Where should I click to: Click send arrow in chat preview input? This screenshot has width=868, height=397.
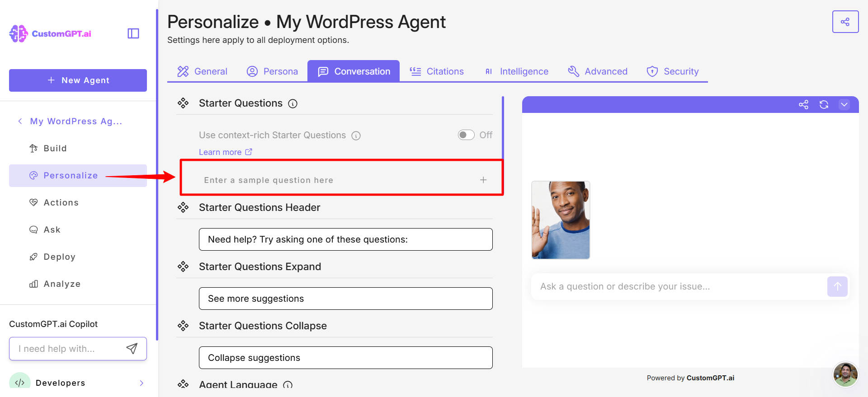click(x=837, y=286)
